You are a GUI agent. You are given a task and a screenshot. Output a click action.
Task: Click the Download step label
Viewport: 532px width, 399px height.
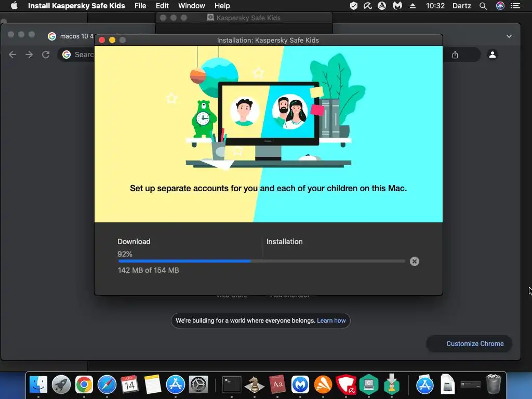(134, 242)
